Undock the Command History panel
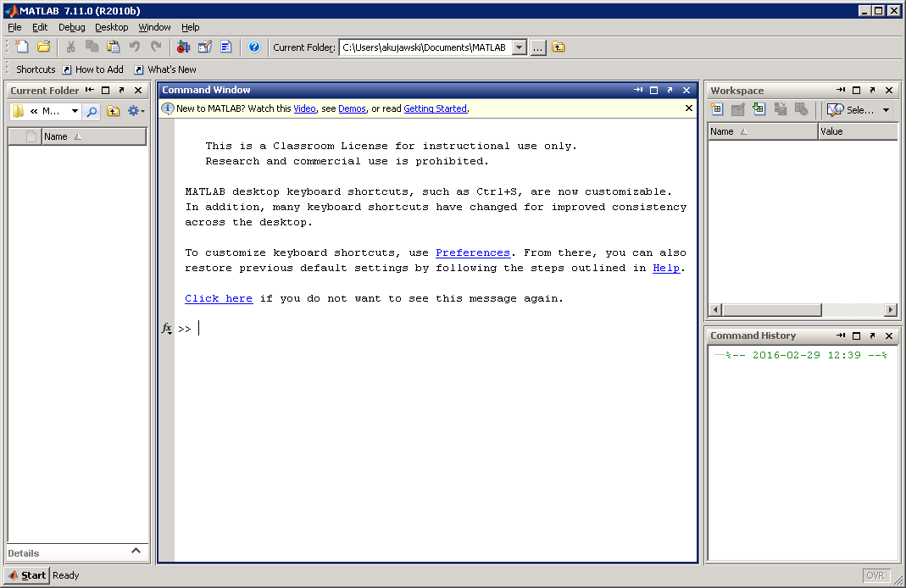Viewport: 906px width, 588px height. pos(872,336)
